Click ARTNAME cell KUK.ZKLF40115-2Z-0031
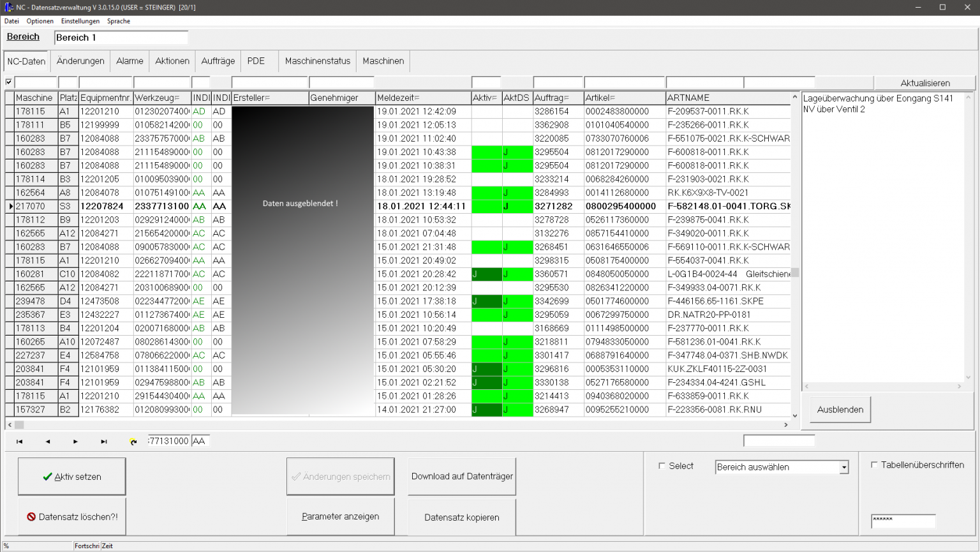 pyautogui.click(x=728, y=369)
